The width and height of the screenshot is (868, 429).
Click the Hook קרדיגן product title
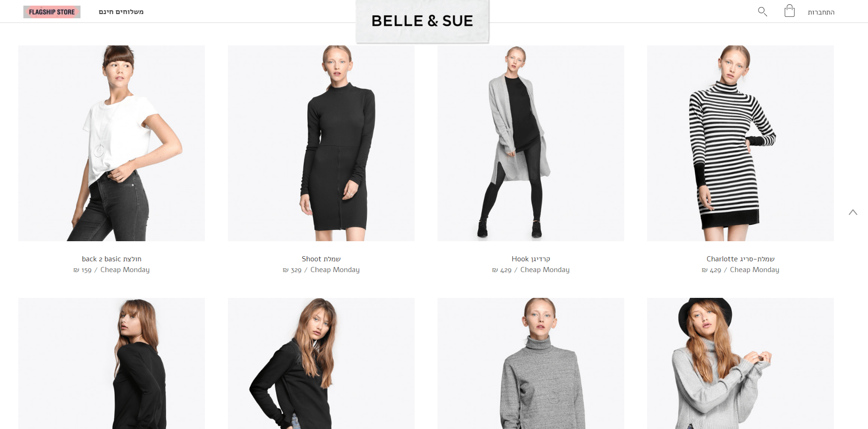pyautogui.click(x=531, y=259)
